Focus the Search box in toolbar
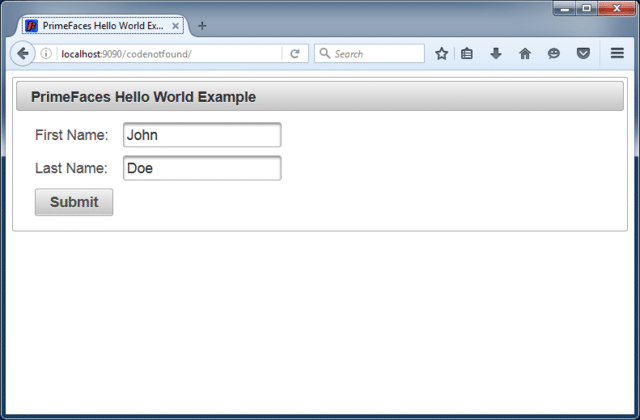 (x=369, y=53)
